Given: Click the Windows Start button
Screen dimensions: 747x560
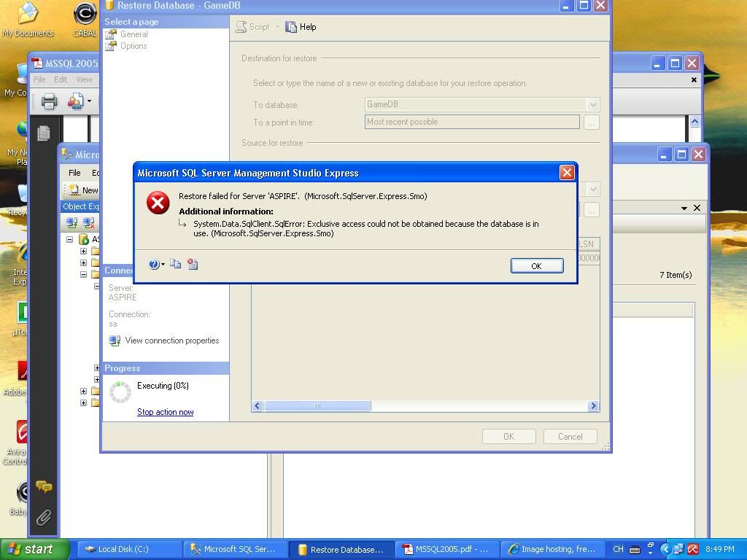Looking at the screenshot, I should [x=34, y=549].
